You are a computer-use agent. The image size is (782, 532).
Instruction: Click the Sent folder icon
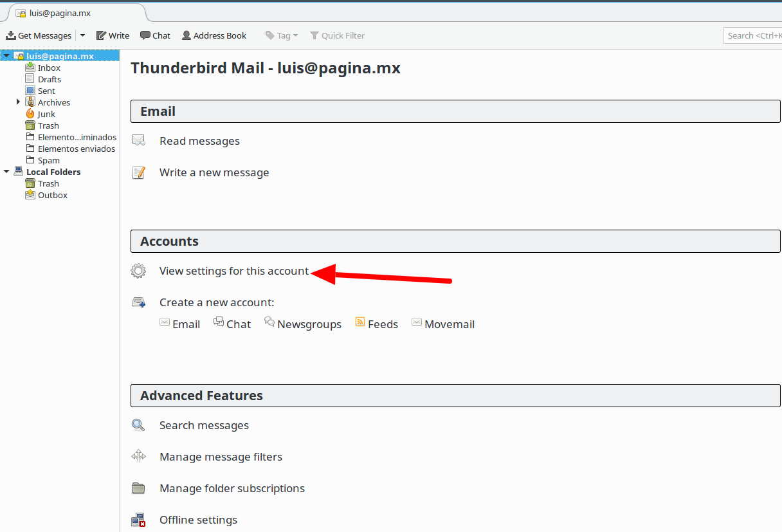coord(30,90)
